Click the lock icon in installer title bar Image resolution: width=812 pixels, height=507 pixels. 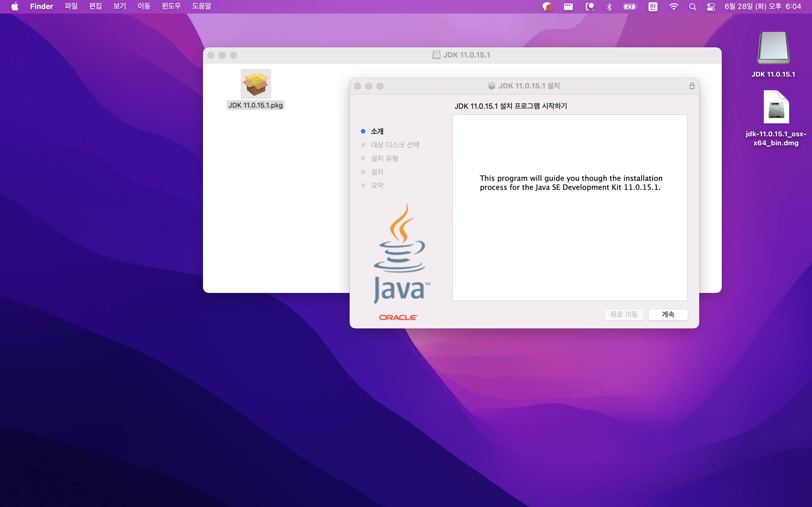692,86
